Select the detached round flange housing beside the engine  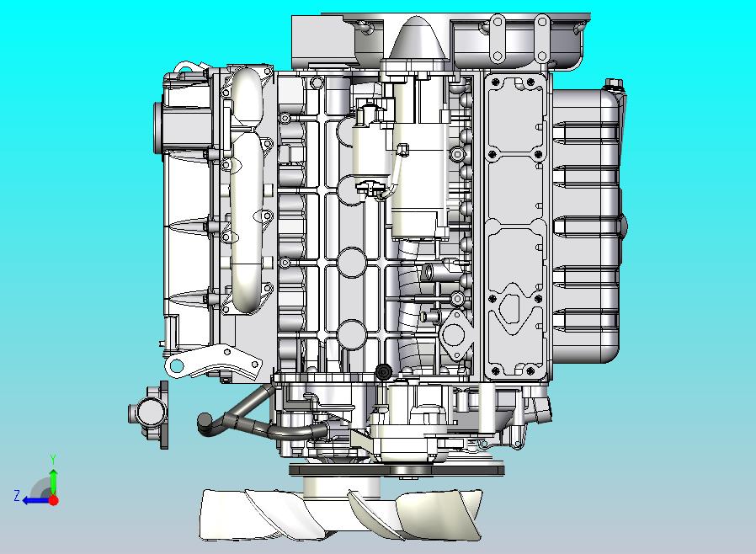(149, 414)
